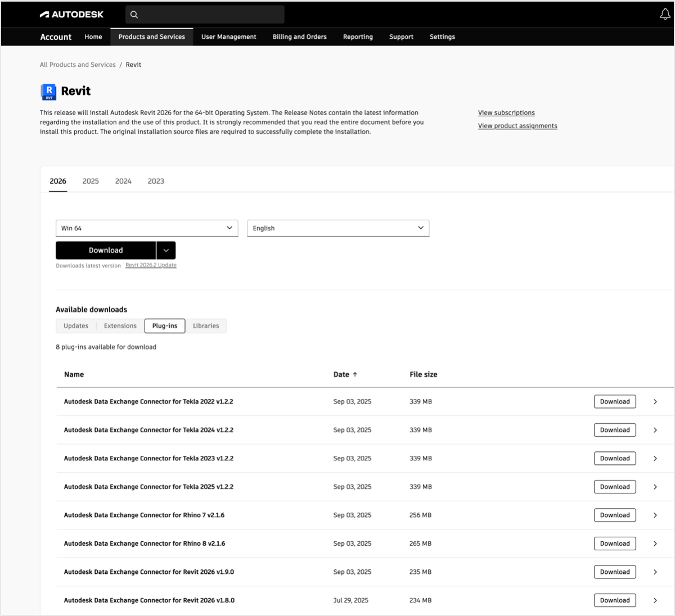675x616 pixels.
Task: Go to the Home menu
Action: pos(93,37)
